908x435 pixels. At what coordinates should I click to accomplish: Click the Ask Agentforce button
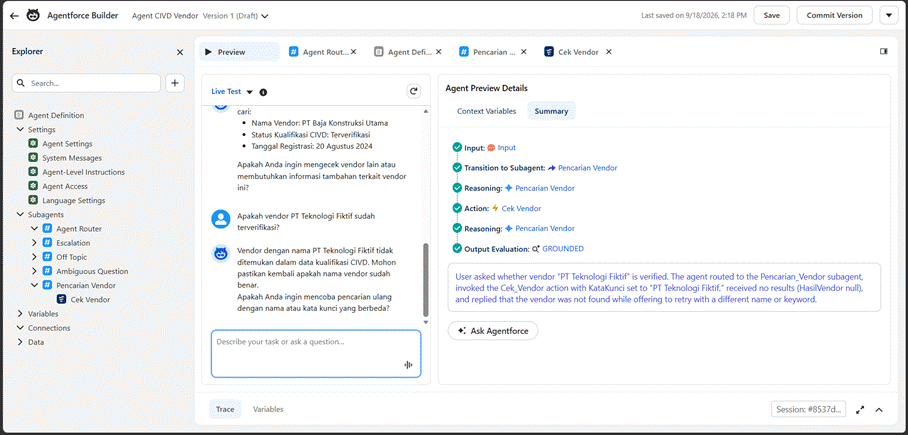(x=493, y=331)
